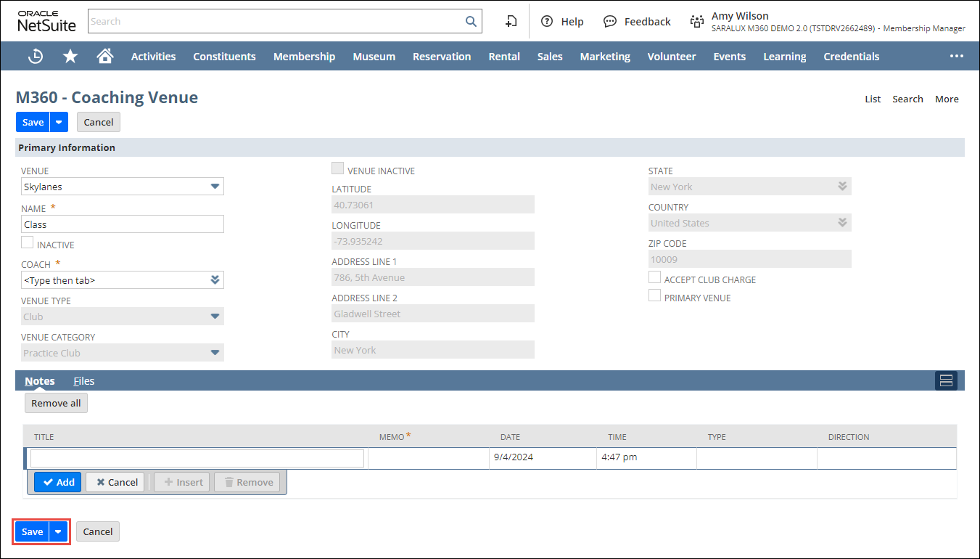980x559 pixels.
Task: Switch to the Files subtab
Action: click(83, 381)
